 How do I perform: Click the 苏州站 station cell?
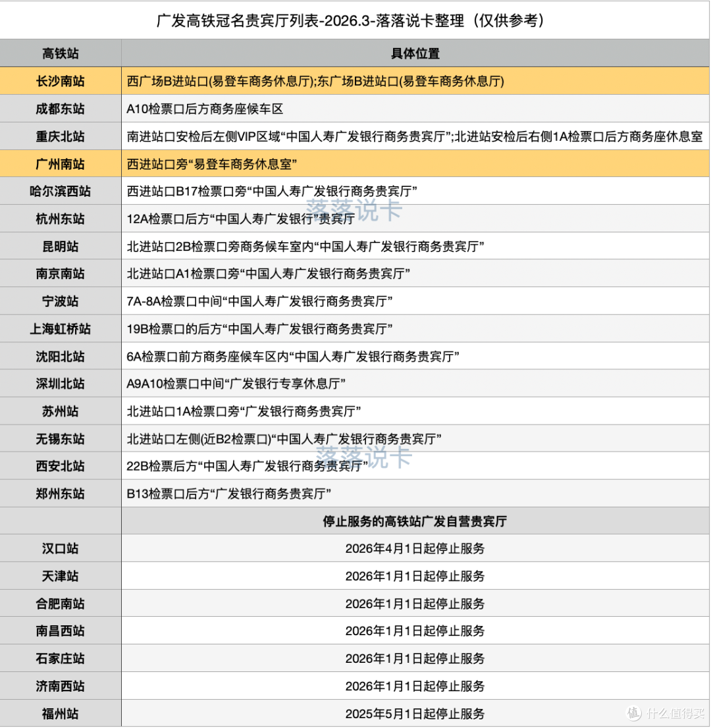[61, 411]
